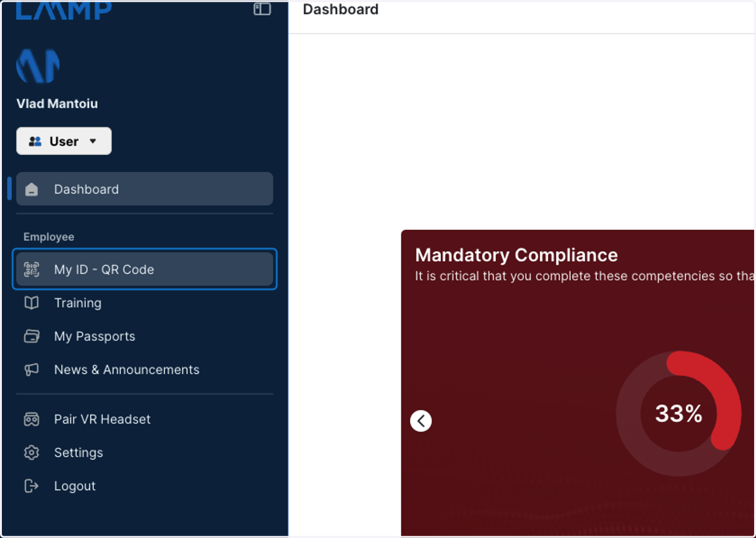The height and width of the screenshot is (538, 756).
Task: Open My ID - QR Code
Action: [x=144, y=270]
